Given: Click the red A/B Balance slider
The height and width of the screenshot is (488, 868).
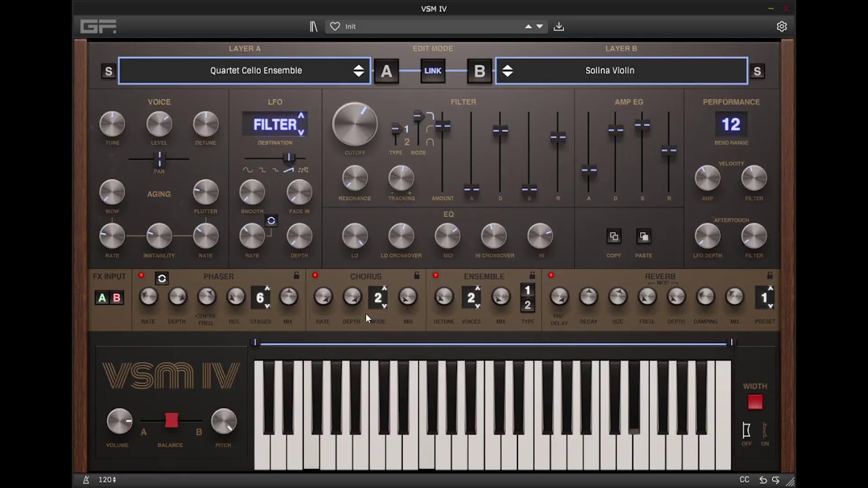Looking at the screenshot, I should click(172, 421).
